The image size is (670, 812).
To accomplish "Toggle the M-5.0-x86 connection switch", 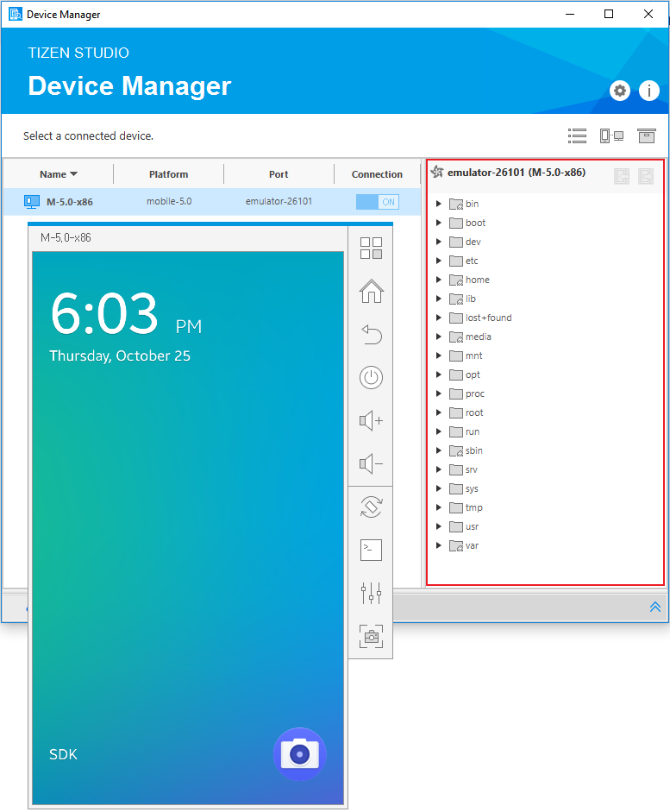I will (x=378, y=202).
